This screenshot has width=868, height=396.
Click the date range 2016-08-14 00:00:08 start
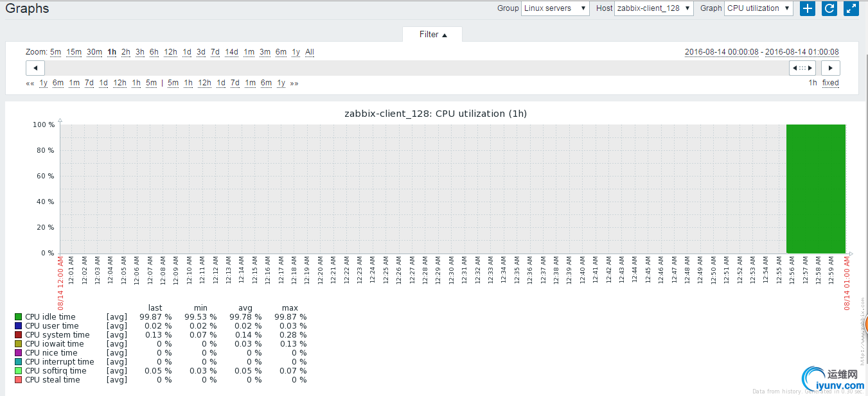[x=722, y=52]
